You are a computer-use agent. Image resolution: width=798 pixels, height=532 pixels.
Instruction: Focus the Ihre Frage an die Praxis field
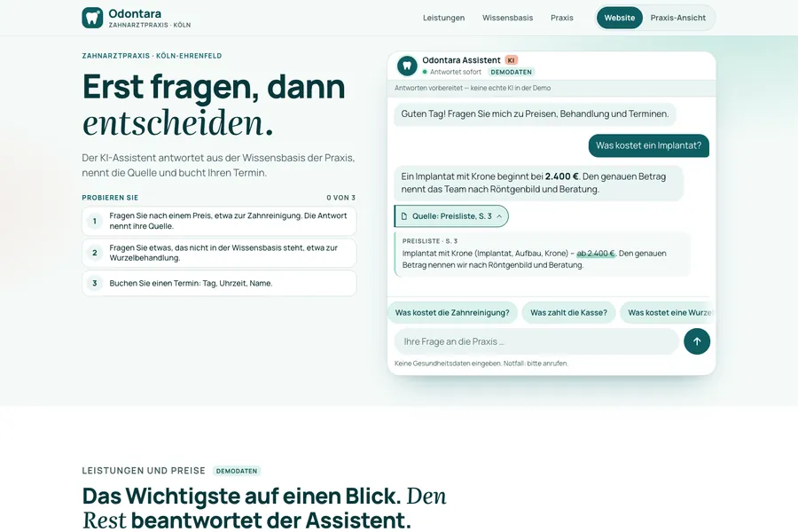[x=536, y=341]
